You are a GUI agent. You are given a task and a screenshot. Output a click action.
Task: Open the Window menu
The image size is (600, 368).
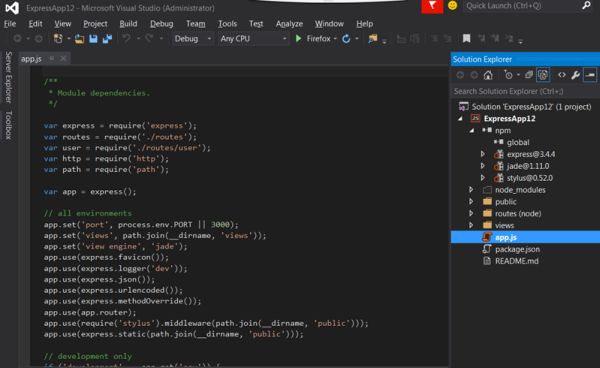(x=329, y=24)
